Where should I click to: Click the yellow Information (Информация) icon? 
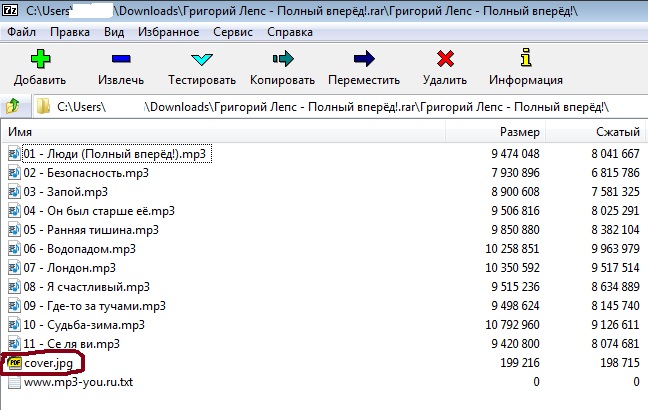525,60
